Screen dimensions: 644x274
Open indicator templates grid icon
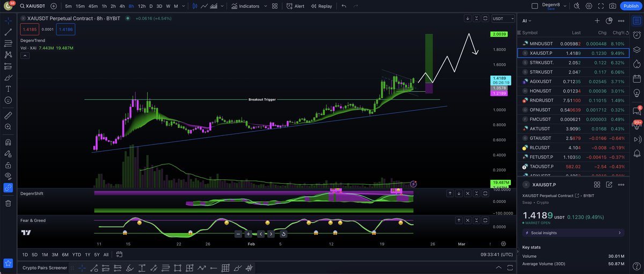[x=275, y=6]
